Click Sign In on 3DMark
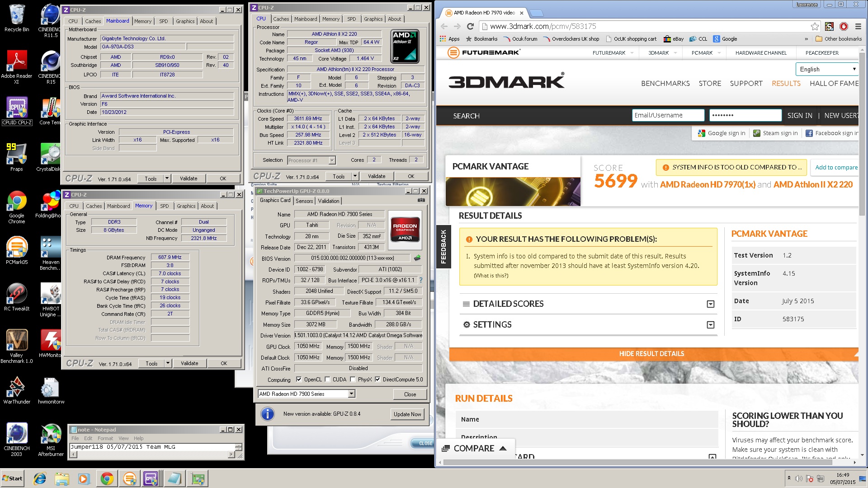The height and width of the screenshot is (488, 868). [x=799, y=116]
